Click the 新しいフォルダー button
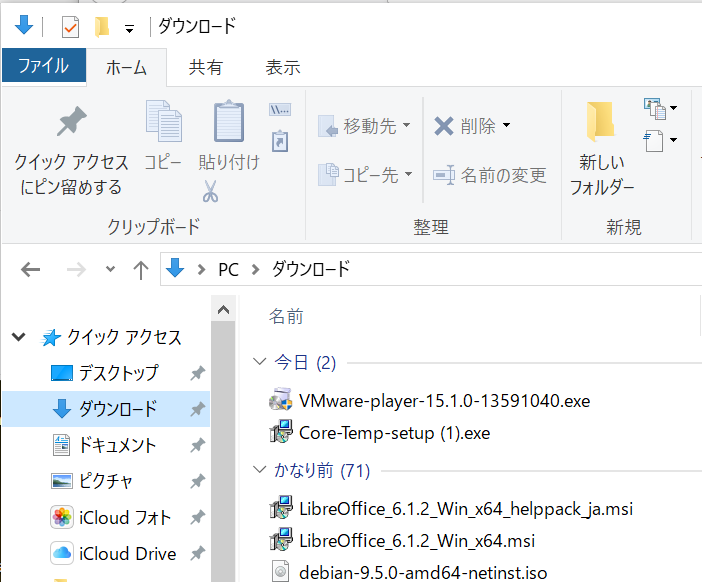 pyautogui.click(x=601, y=149)
